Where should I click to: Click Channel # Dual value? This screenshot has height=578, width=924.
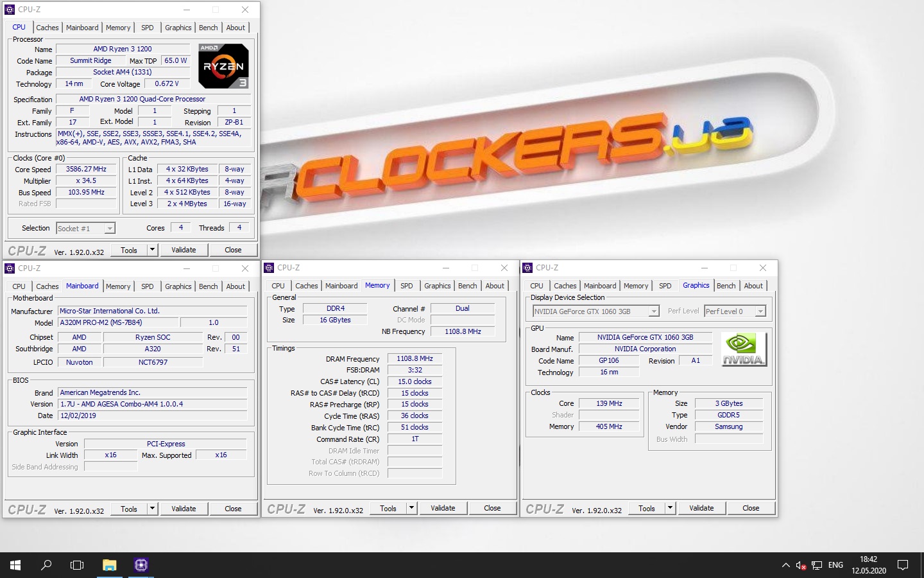click(x=462, y=308)
